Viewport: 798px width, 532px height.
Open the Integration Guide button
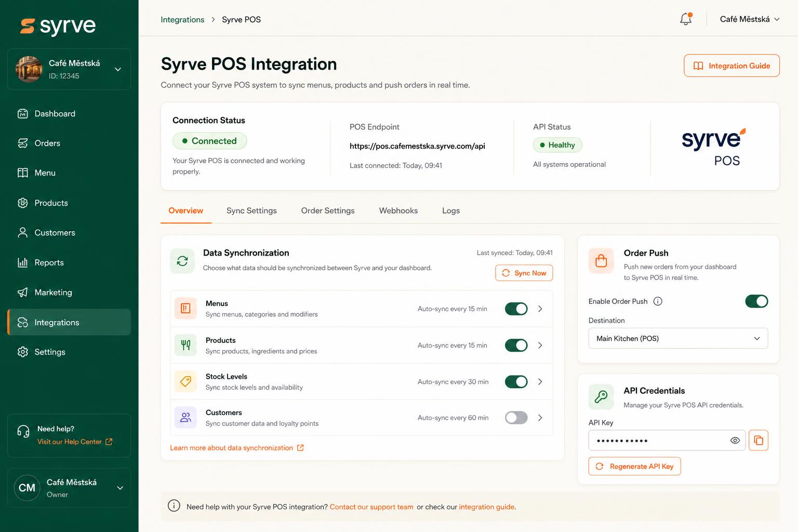731,66
